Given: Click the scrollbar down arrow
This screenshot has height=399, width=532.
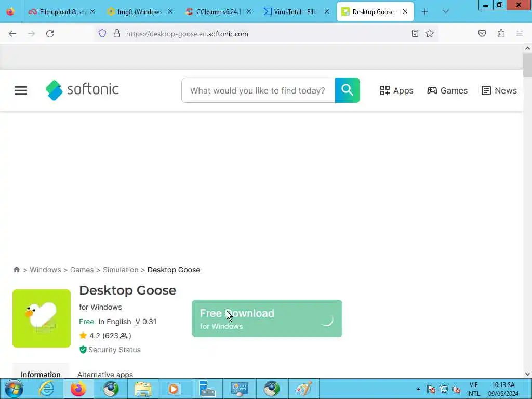Looking at the screenshot, I should point(527,374).
